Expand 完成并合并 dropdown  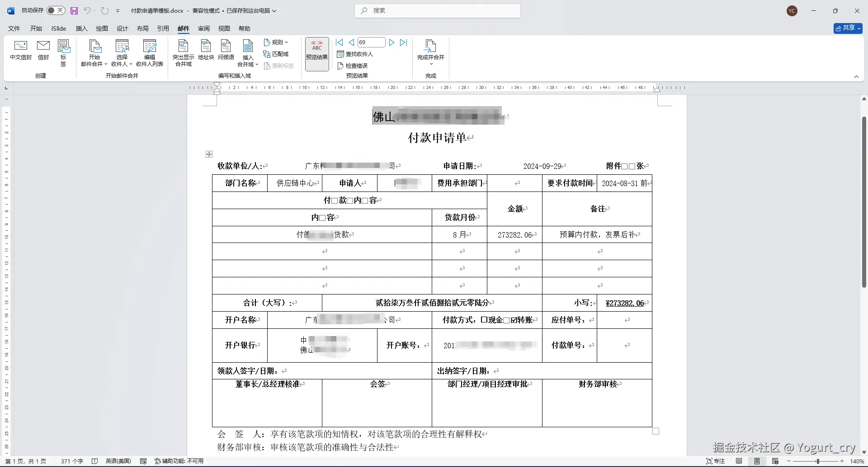pyautogui.click(x=431, y=52)
